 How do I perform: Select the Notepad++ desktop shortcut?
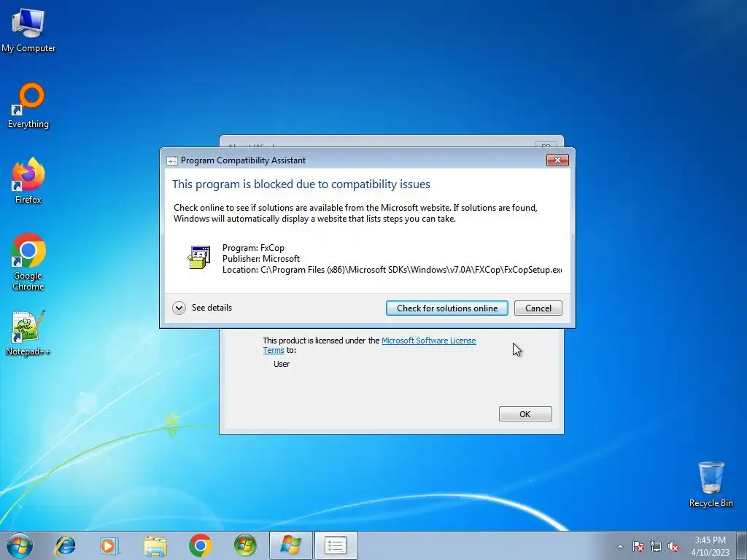point(28,333)
